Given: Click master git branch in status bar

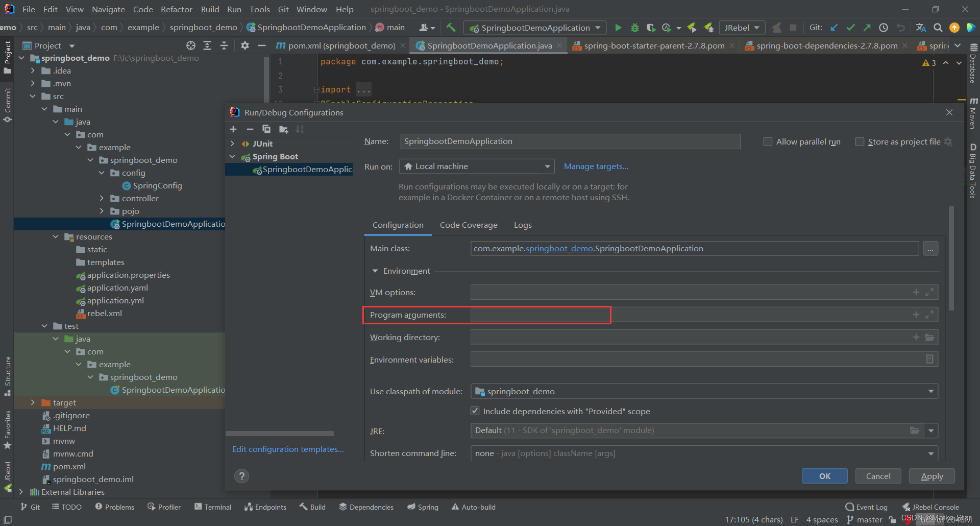Looking at the screenshot, I should (x=865, y=519).
